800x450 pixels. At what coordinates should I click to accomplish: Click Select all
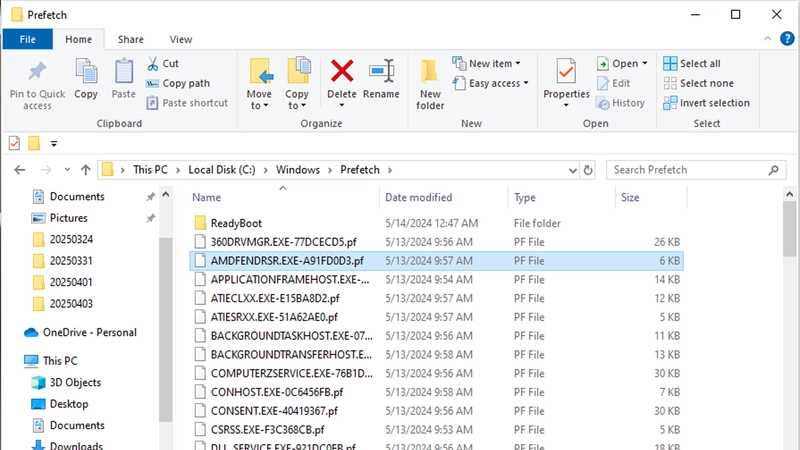coord(692,64)
